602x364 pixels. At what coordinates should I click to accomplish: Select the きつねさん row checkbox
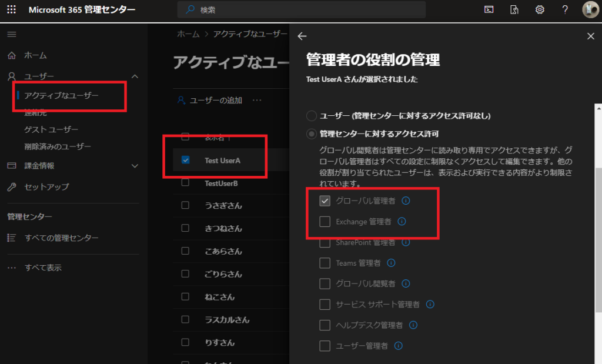pyautogui.click(x=185, y=228)
